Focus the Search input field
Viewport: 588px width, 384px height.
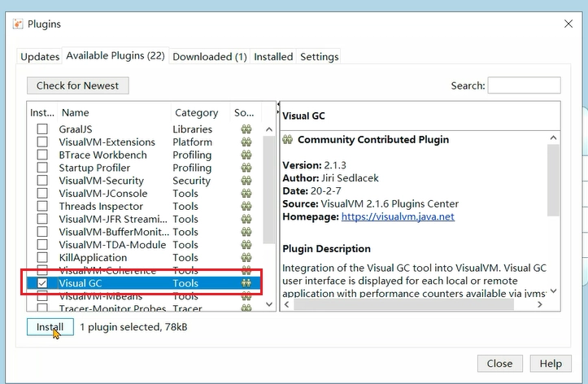525,85
